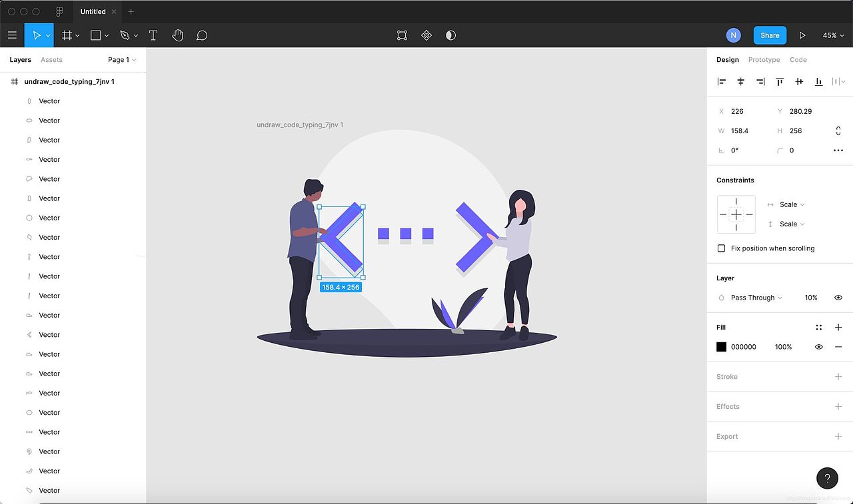The width and height of the screenshot is (853, 504).
Task: Open the user avatar N
Action: tap(734, 35)
